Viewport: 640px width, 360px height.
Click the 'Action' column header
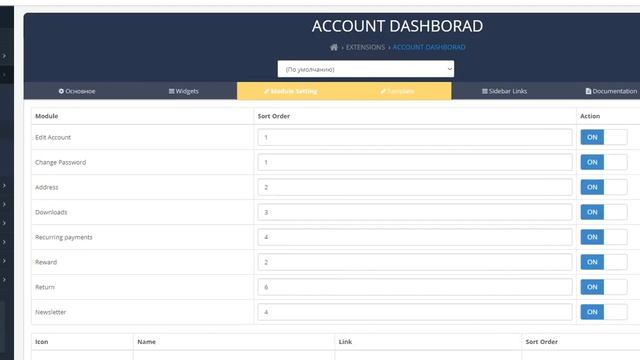[590, 116]
